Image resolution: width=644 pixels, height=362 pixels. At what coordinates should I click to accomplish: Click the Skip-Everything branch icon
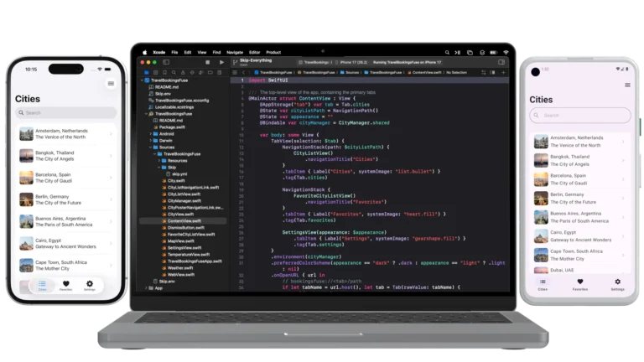tap(236, 62)
